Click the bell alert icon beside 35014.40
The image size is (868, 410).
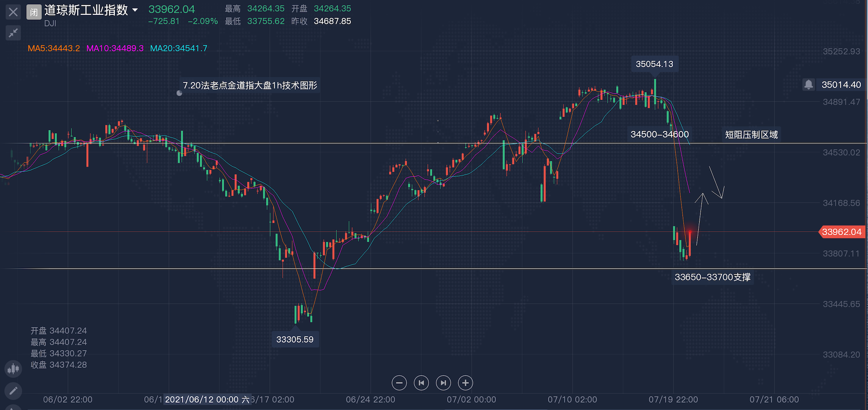pos(808,84)
